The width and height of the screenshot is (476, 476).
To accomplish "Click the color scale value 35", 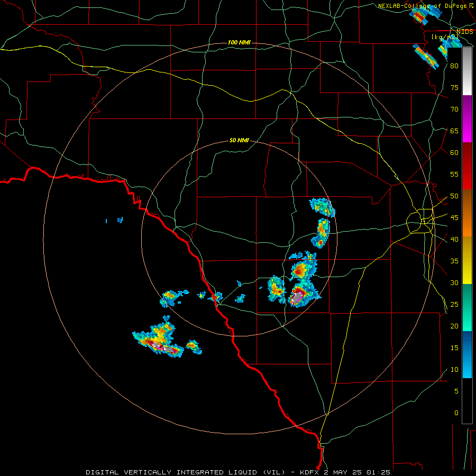I will point(454,261).
